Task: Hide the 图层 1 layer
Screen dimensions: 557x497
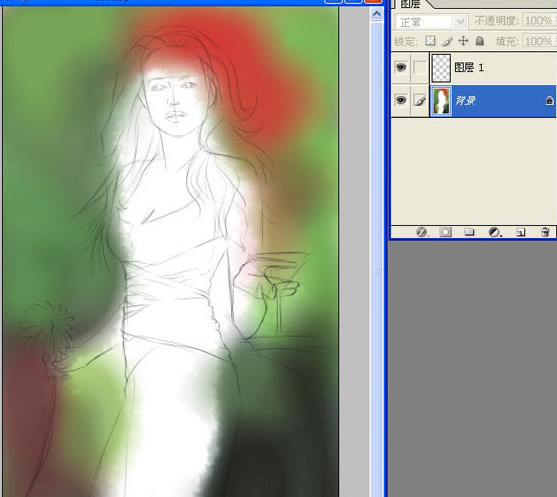Action: coord(401,67)
